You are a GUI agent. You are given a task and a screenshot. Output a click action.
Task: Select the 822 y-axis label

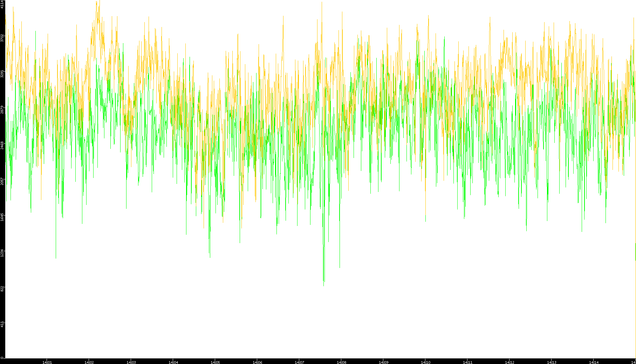tap(2, 289)
